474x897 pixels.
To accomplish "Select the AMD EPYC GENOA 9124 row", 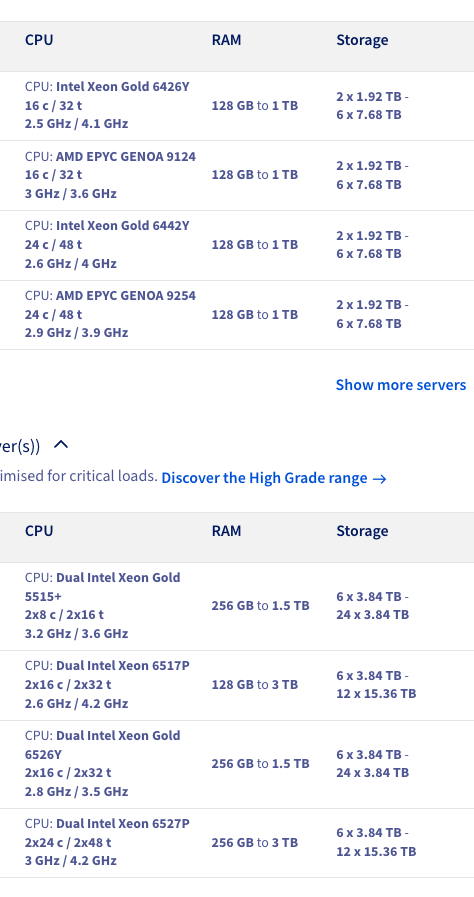I will (237, 176).
